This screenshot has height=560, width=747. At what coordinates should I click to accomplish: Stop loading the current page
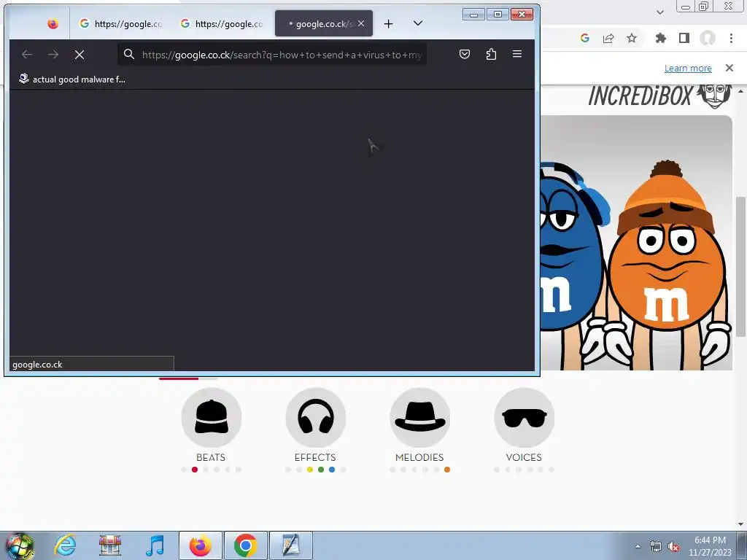tap(80, 54)
